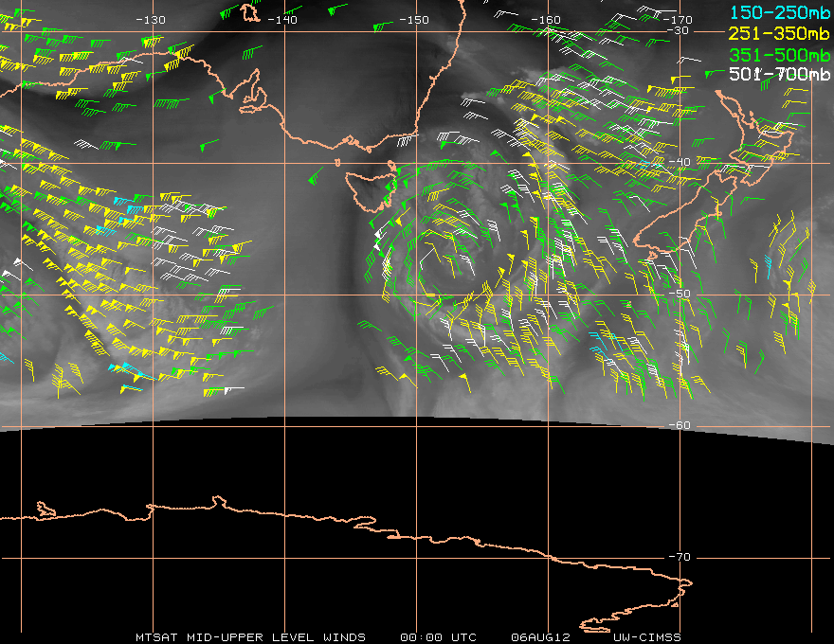Click the -30 latitude label
This screenshot has width=834, height=644.
tap(679, 30)
